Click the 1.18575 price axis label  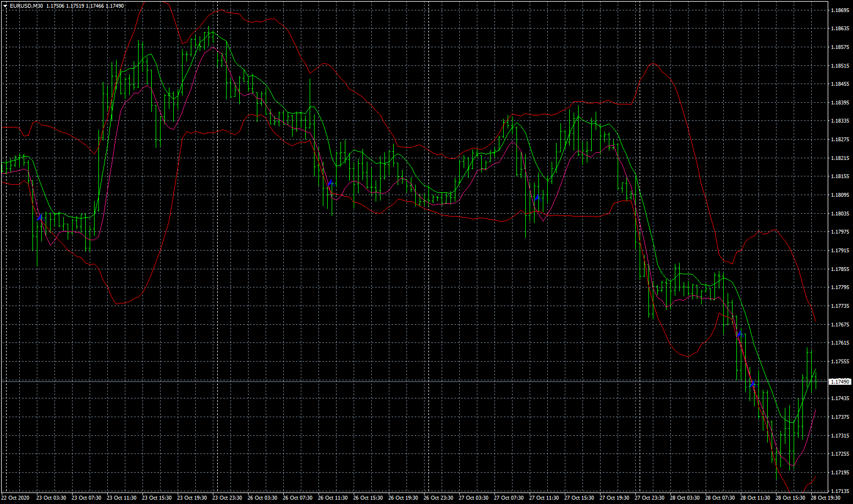click(840, 47)
